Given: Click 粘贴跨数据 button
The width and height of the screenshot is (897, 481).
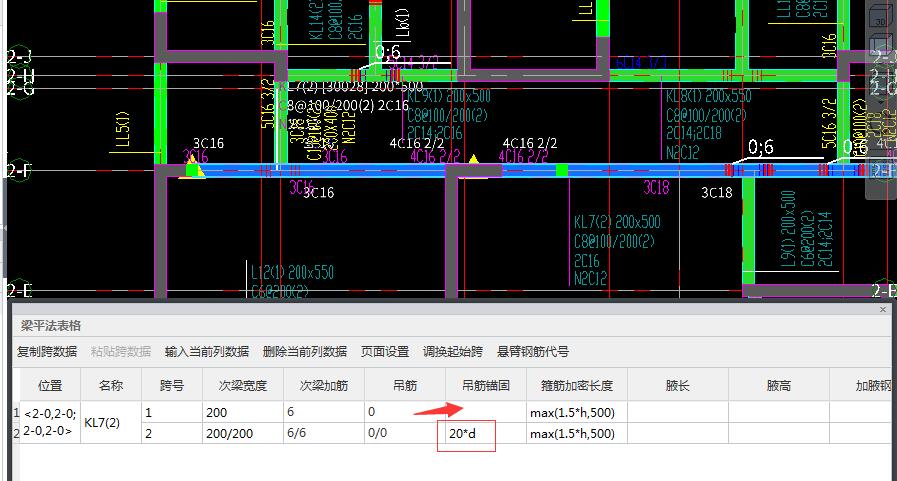Looking at the screenshot, I should coord(121,351).
